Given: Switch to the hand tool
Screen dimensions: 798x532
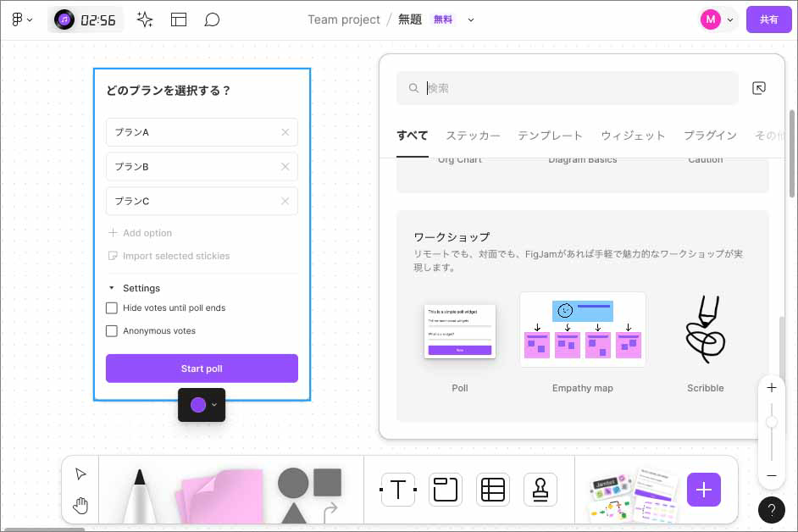Looking at the screenshot, I should coord(80,505).
